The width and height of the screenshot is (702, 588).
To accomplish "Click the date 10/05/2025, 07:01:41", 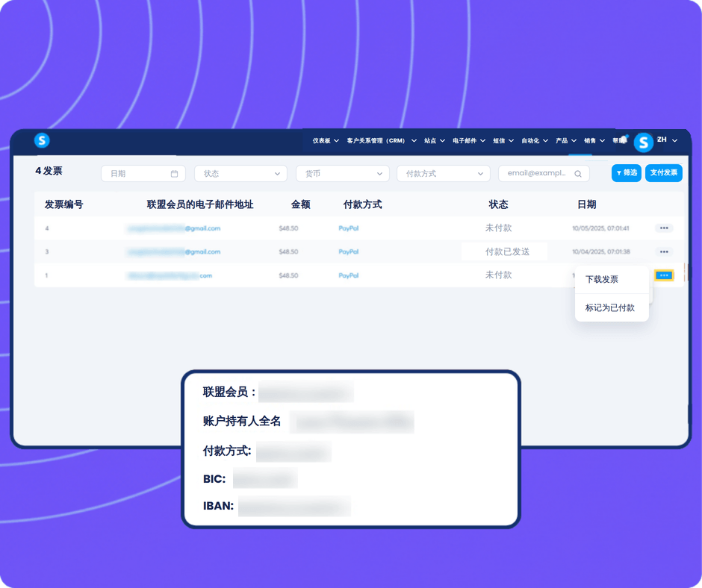I will click(600, 228).
